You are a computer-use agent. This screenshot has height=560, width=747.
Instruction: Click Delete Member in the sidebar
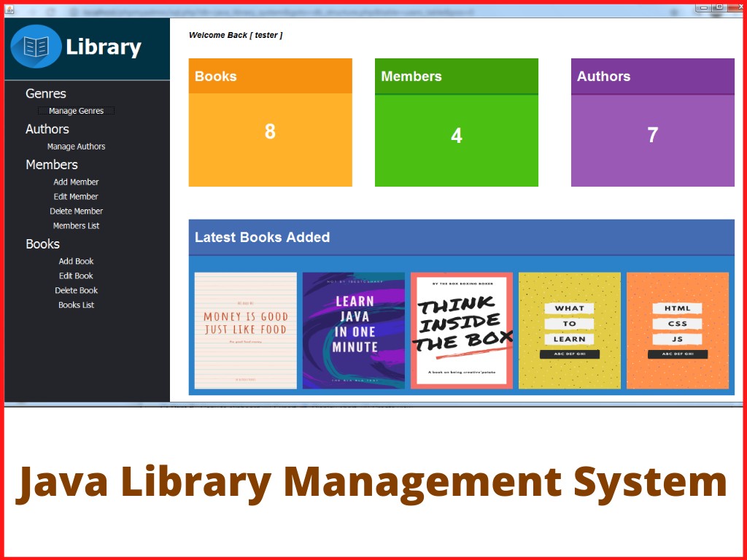pos(76,211)
